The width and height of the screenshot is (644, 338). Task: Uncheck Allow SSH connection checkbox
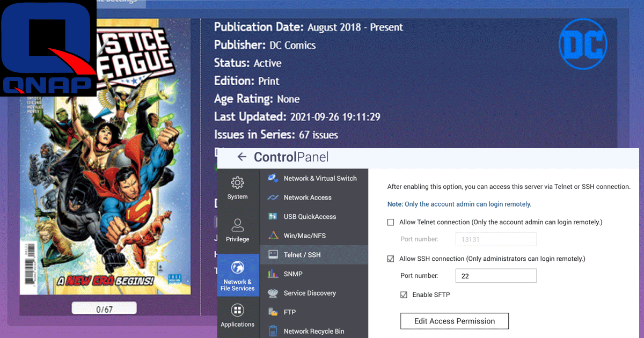[391, 259]
